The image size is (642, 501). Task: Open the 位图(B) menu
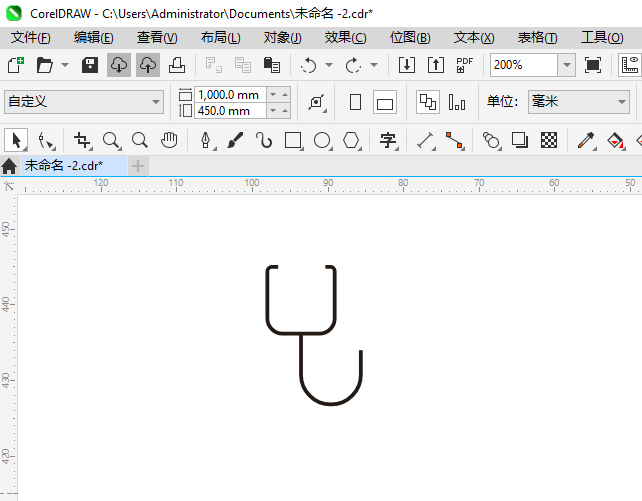410,38
